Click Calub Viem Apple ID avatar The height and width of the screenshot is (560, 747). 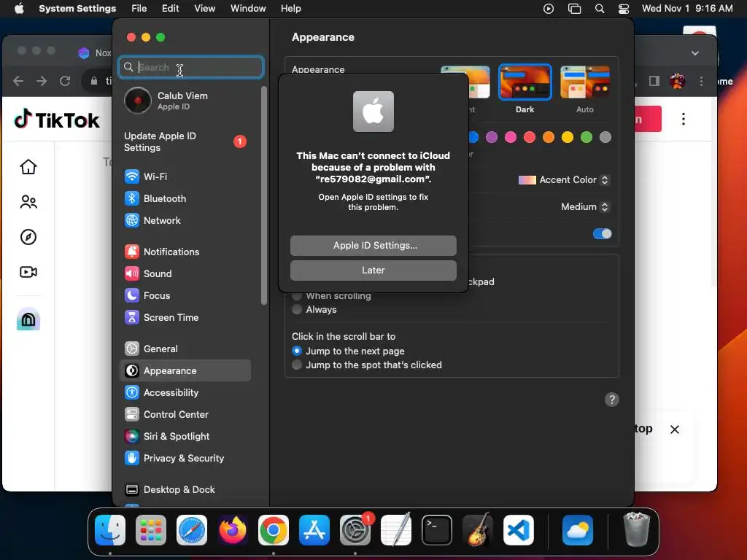(x=138, y=101)
